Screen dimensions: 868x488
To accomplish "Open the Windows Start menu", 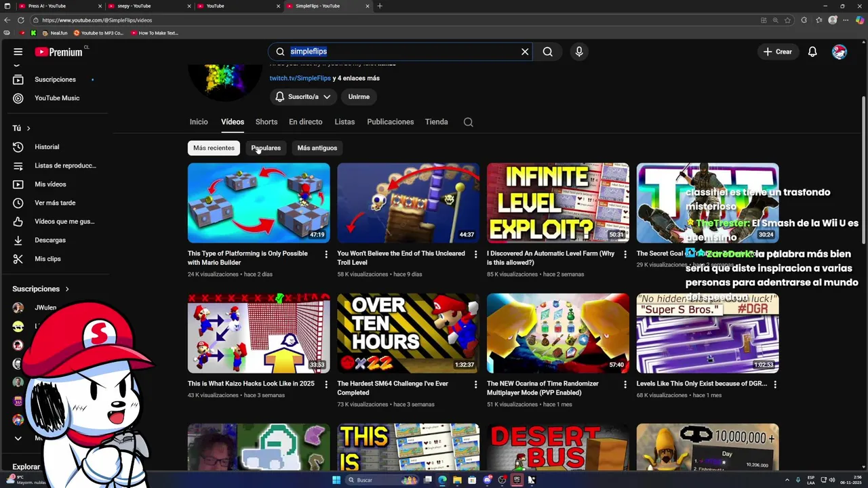I will coord(336,480).
